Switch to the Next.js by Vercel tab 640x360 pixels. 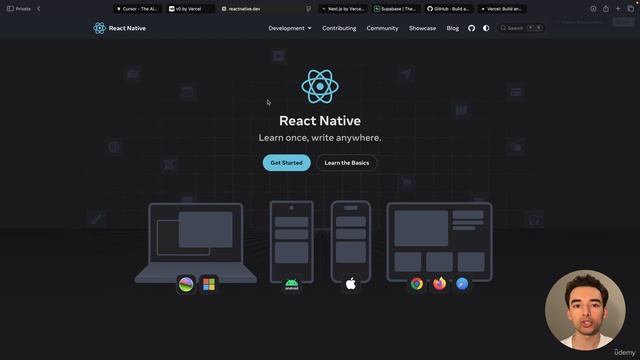tap(343, 9)
